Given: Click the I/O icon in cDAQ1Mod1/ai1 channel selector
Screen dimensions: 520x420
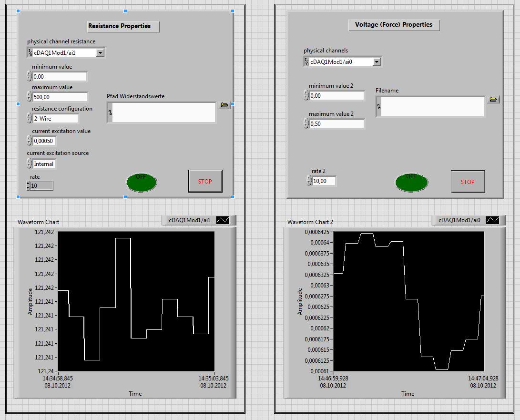Looking at the screenshot, I should (x=30, y=52).
